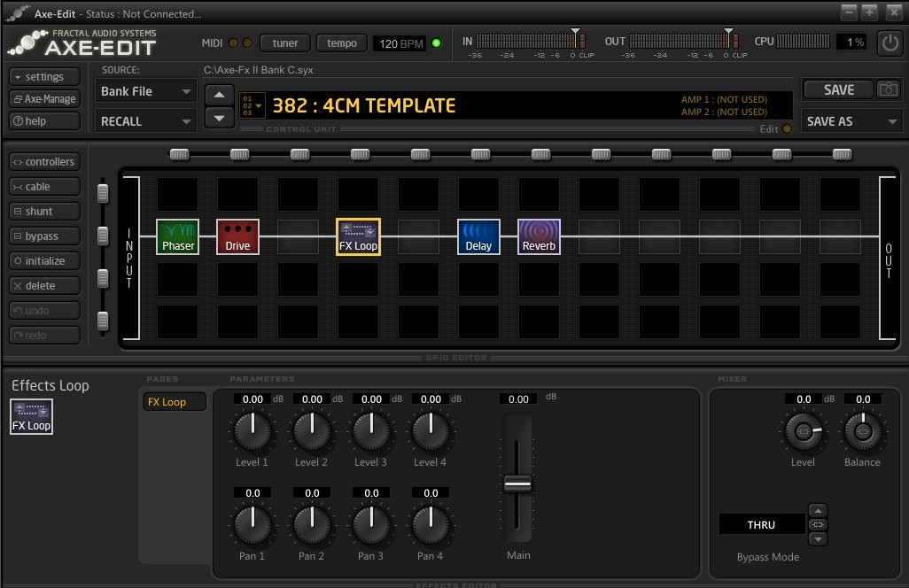This screenshot has width=909, height=588.
Task: Click the SAVE button
Action: [x=838, y=89]
